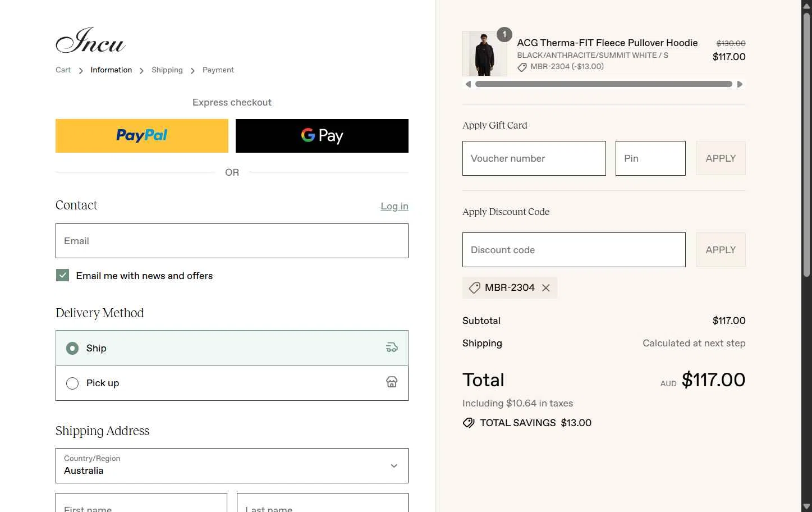Click the left arrow of product scrollbar

point(468,84)
